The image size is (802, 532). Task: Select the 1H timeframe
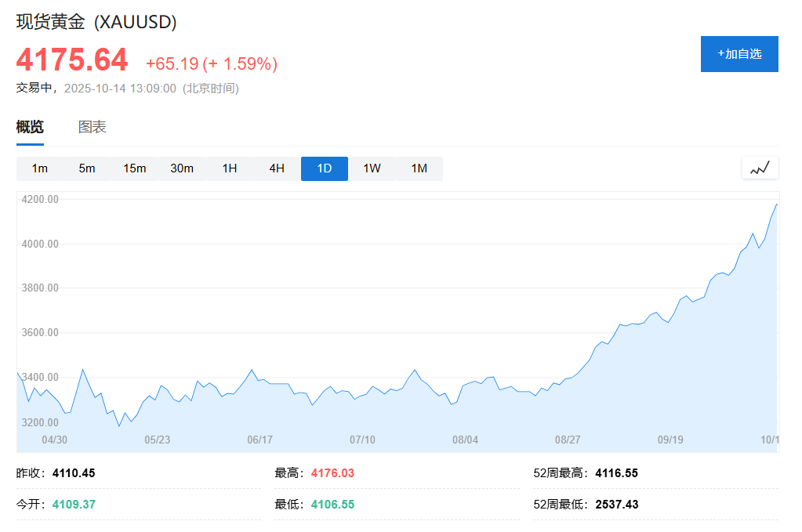229,168
